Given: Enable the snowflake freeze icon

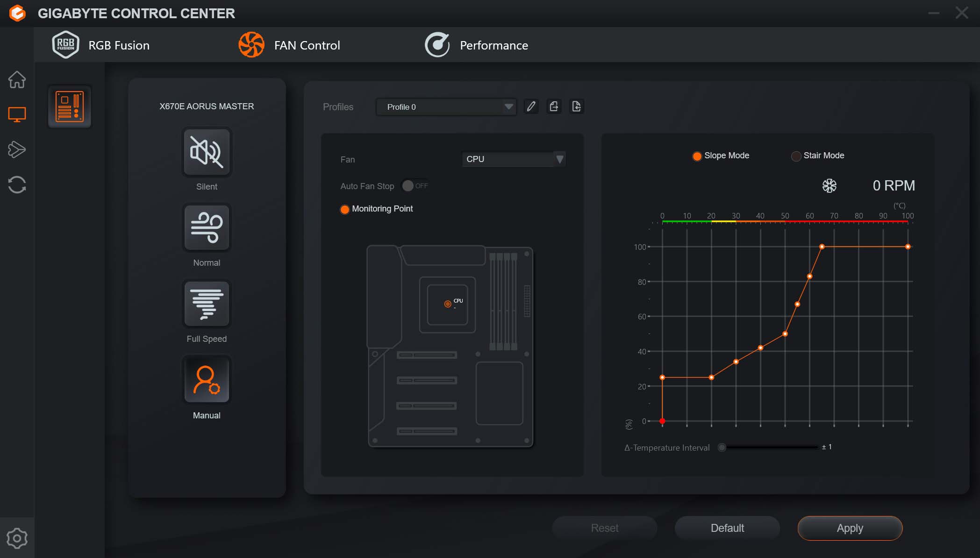Looking at the screenshot, I should click(829, 185).
